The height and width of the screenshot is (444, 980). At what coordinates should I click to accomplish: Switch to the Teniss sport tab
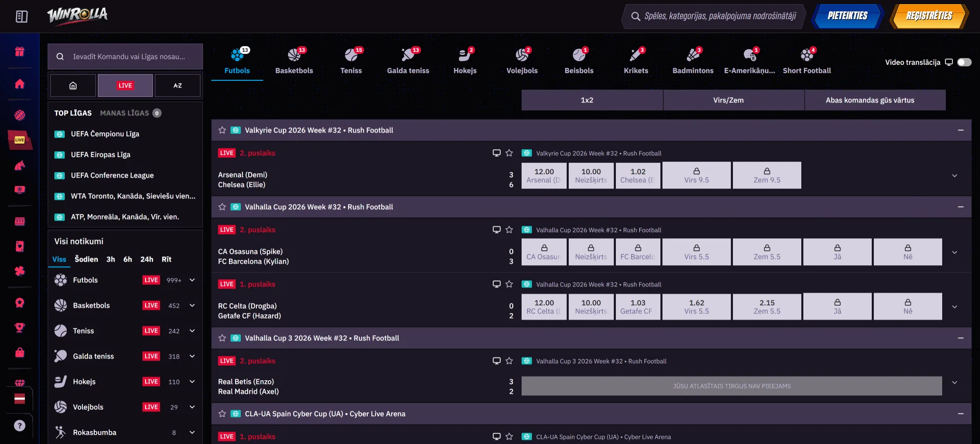click(351, 61)
